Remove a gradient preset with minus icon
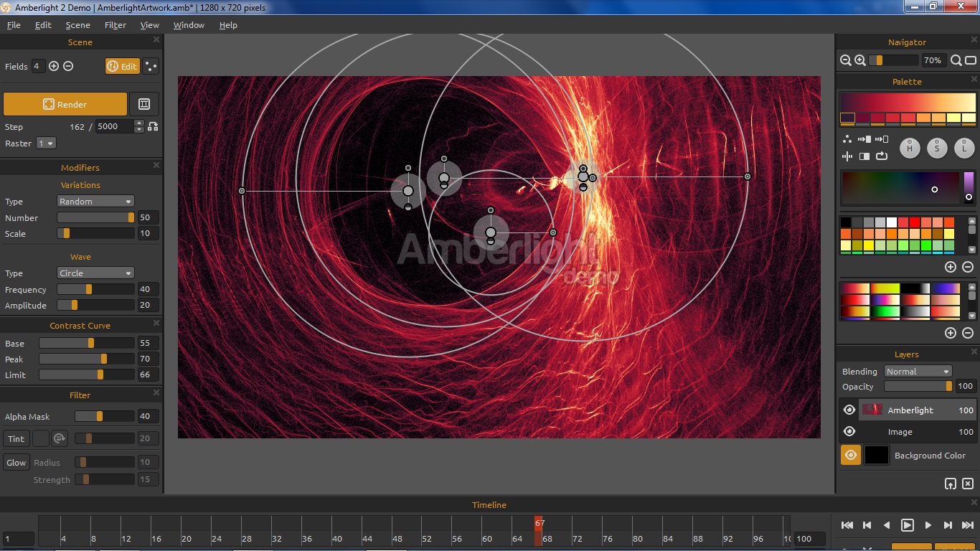This screenshot has height=551, width=980. coord(967,333)
